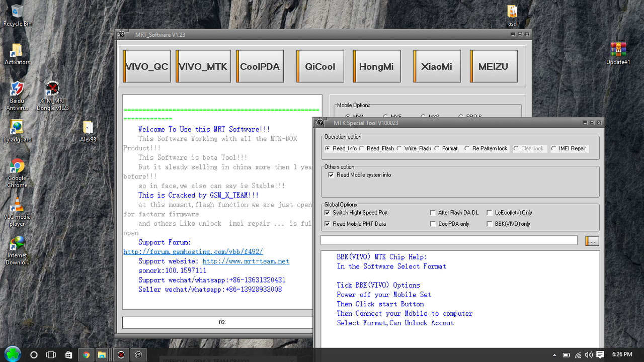Open the Store icon in the taskbar
The height and width of the screenshot is (362, 644).
point(68,354)
